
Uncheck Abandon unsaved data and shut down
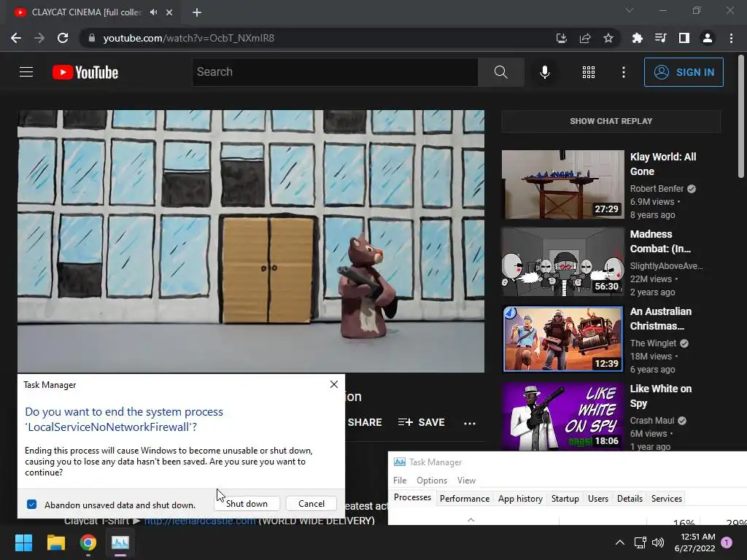coord(32,505)
